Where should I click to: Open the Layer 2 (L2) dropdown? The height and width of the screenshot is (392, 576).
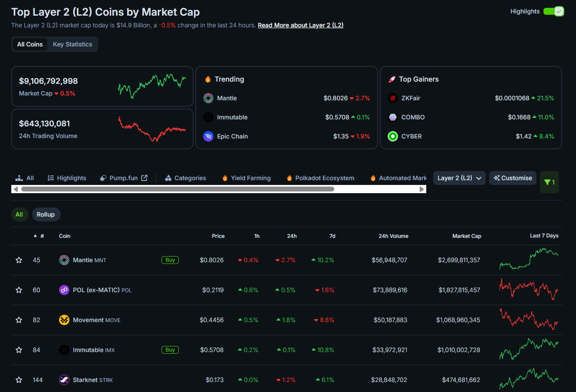coord(459,178)
